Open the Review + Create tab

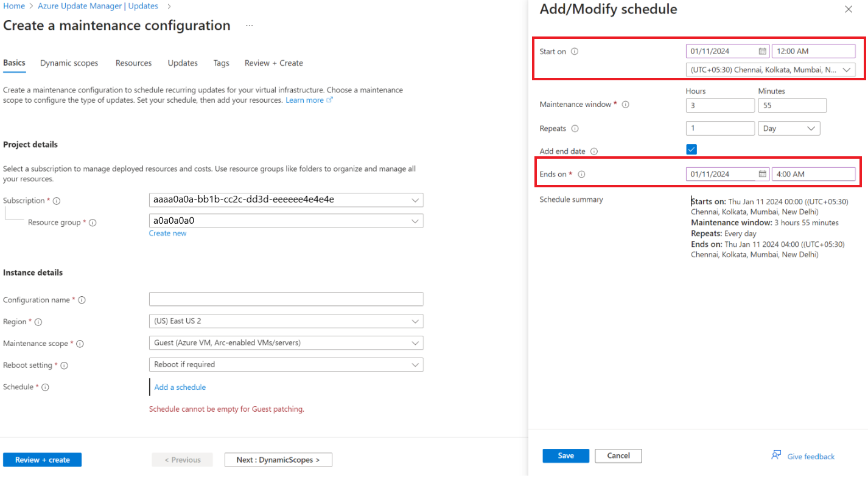click(x=273, y=63)
